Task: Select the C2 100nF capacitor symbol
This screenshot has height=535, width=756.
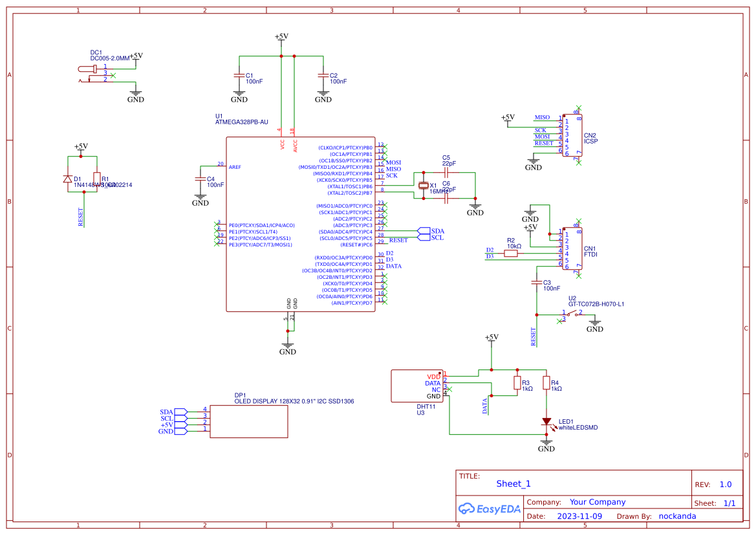Action: pos(323,75)
